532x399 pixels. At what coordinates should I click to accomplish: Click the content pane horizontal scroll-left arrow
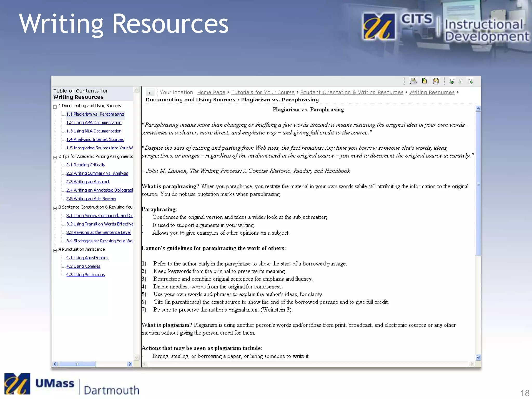[145, 364]
